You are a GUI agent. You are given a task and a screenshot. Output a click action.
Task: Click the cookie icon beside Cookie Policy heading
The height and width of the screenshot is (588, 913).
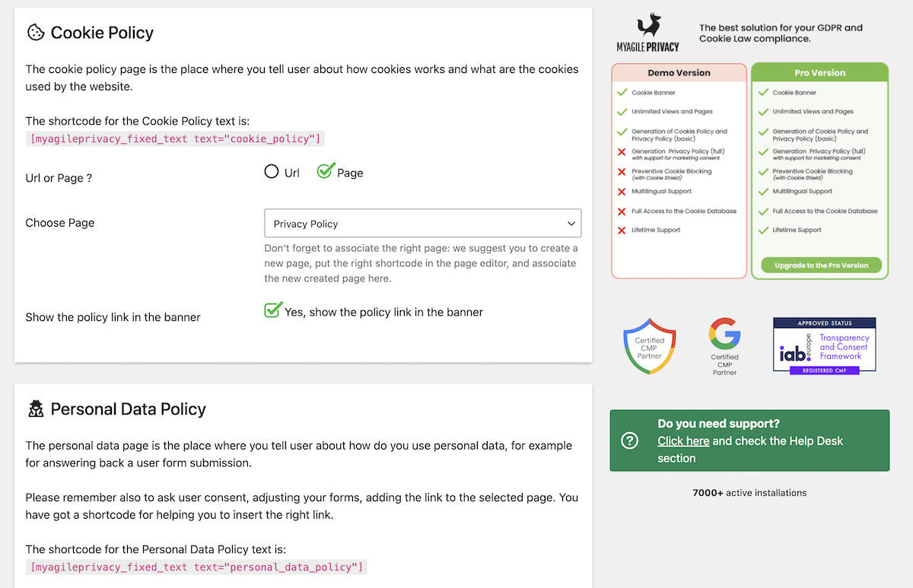[x=36, y=32]
